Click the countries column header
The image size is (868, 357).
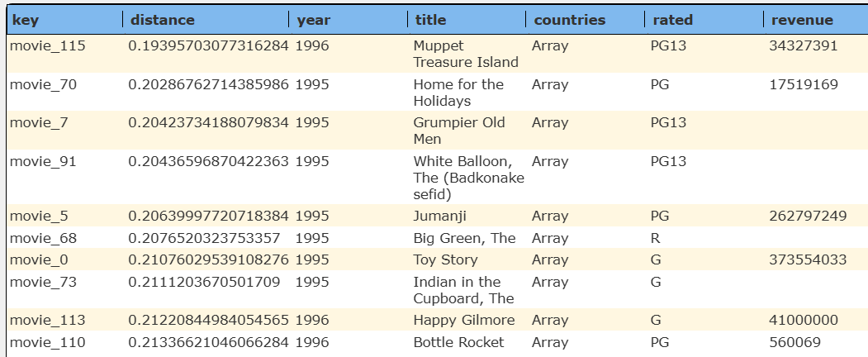point(569,20)
